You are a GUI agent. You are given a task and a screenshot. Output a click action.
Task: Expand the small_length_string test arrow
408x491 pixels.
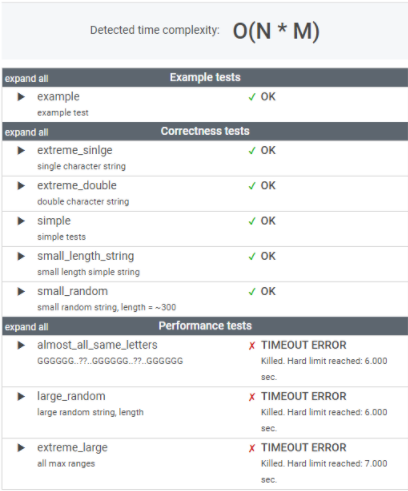tap(21, 256)
